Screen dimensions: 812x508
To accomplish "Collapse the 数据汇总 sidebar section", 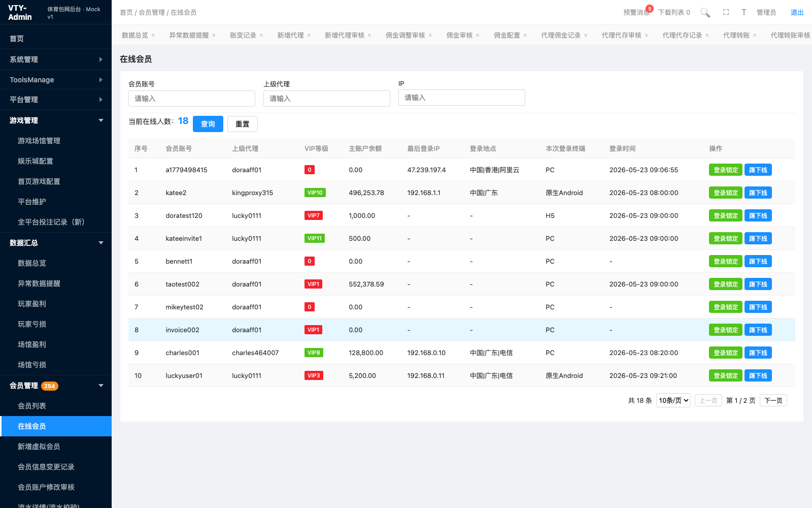I will coord(56,243).
